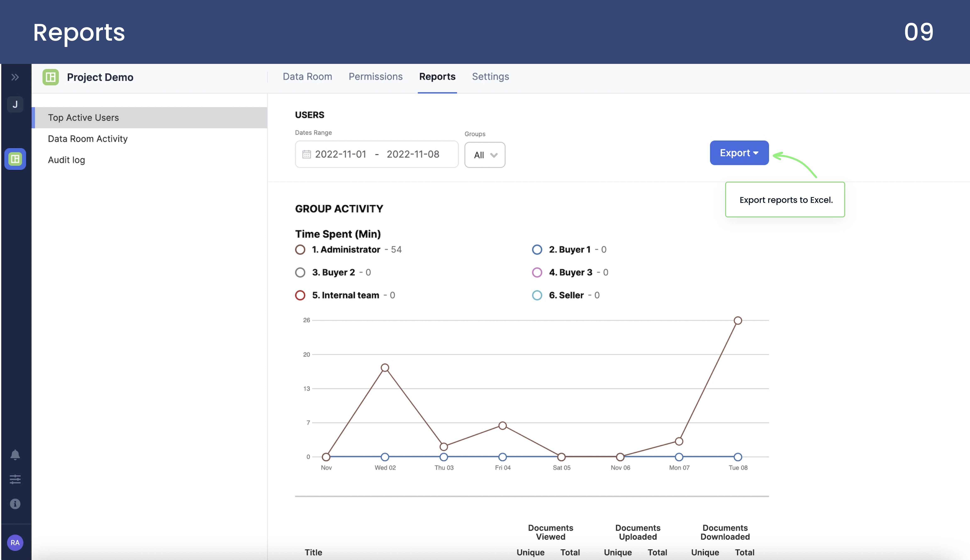The width and height of the screenshot is (970, 560).
Task: Click the end date 2022-11-08
Action: (413, 154)
